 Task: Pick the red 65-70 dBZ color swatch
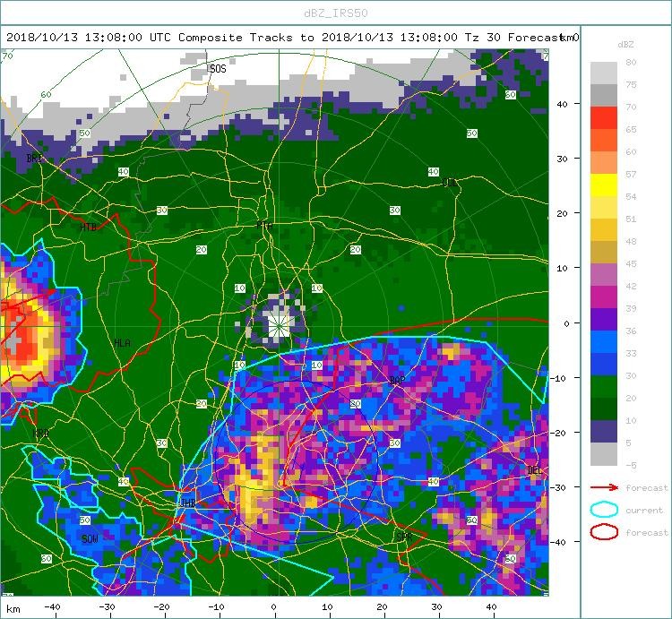pos(603,118)
